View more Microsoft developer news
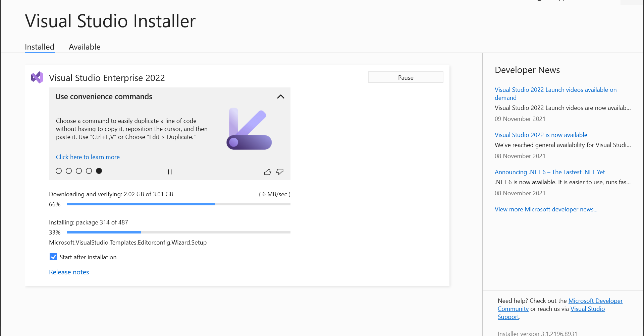The height and width of the screenshot is (336, 644). click(x=546, y=209)
